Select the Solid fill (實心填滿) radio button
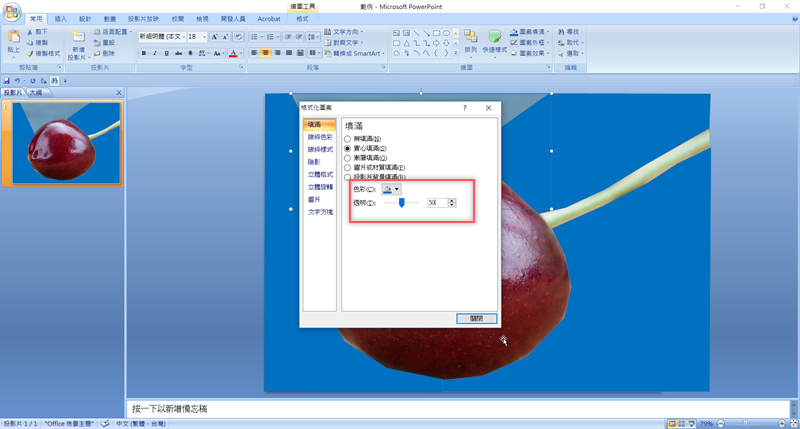 347,148
